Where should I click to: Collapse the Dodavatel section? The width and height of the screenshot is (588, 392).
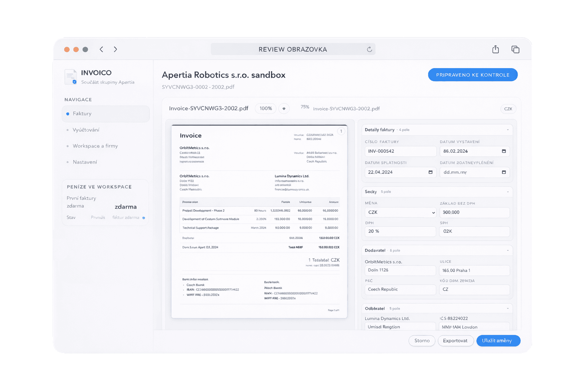tap(508, 250)
